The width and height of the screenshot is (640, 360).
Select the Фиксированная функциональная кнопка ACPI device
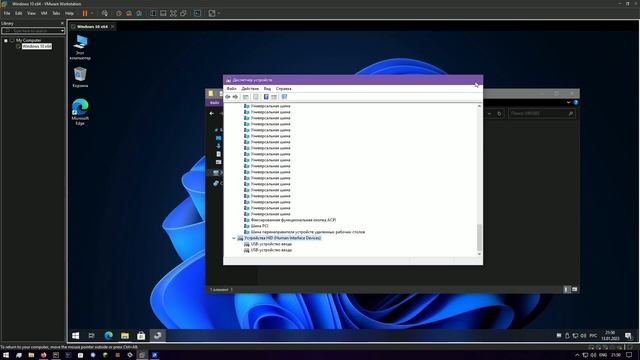coord(293,220)
